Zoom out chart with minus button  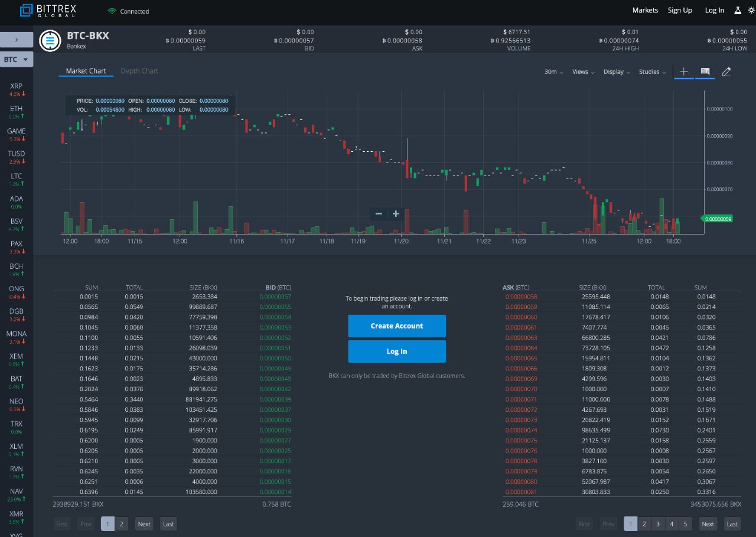(x=379, y=214)
